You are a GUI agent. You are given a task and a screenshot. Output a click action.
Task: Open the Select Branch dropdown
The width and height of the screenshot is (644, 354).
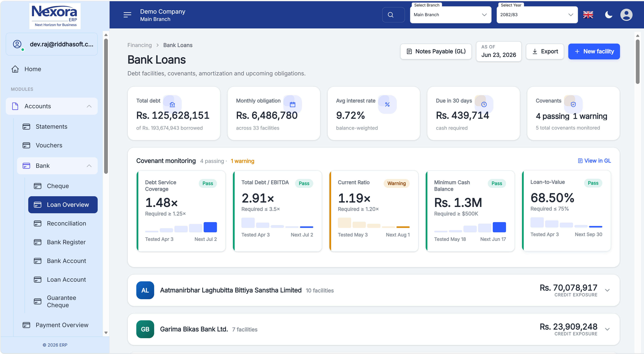click(450, 15)
